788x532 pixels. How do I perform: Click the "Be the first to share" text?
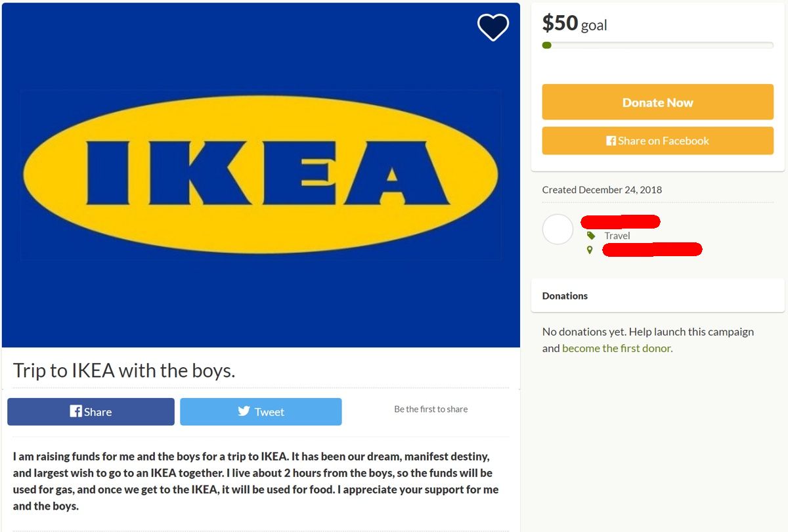(x=431, y=409)
